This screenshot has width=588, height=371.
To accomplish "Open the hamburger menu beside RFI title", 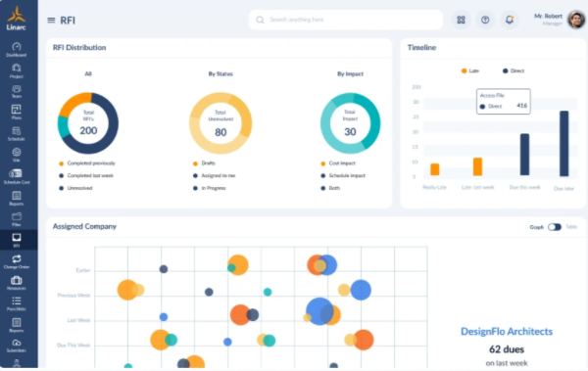I will pos(51,21).
